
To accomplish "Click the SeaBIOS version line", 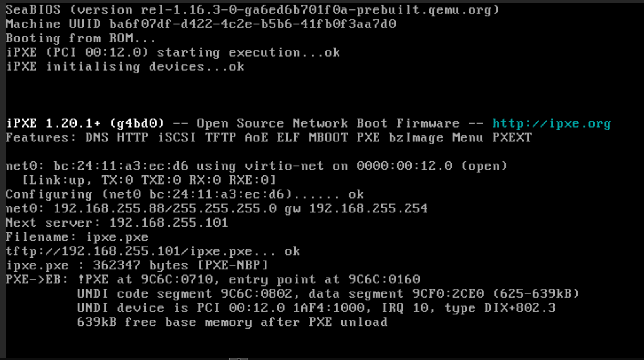I will (x=252, y=10).
